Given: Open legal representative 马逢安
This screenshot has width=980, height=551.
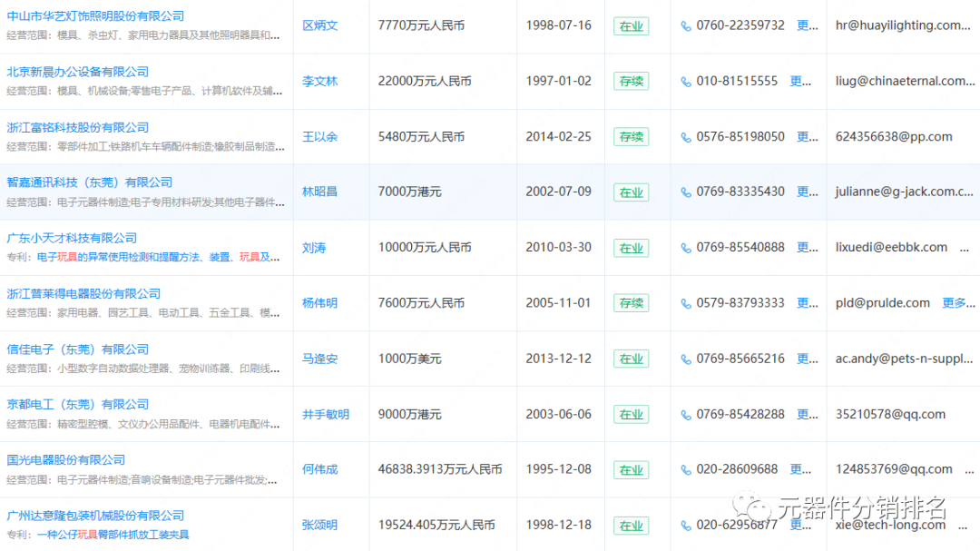Looking at the screenshot, I should [320, 359].
